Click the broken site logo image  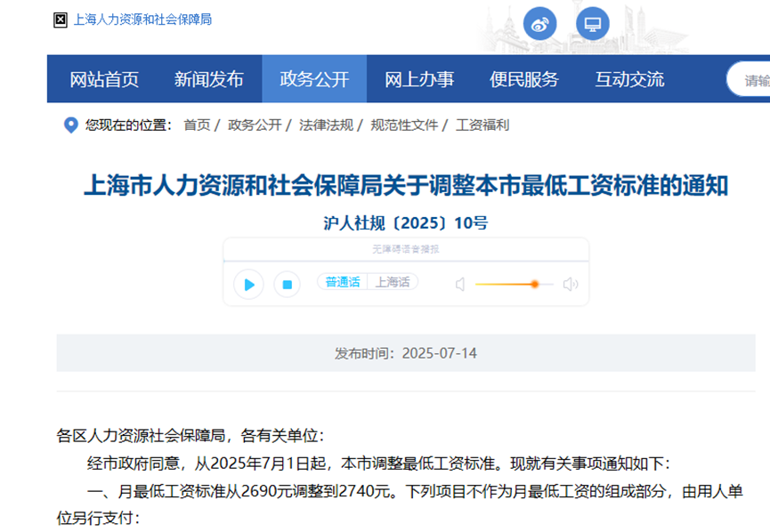tap(61, 20)
